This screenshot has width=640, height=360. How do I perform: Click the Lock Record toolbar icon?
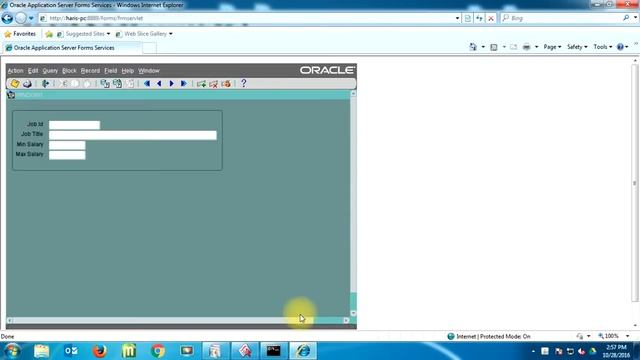226,84
